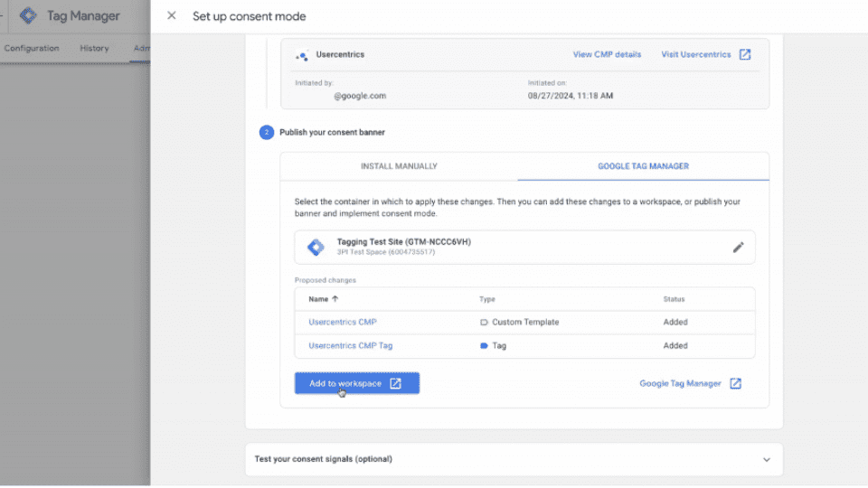
Task: Click the View CMP details link
Action: click(607, 54)
